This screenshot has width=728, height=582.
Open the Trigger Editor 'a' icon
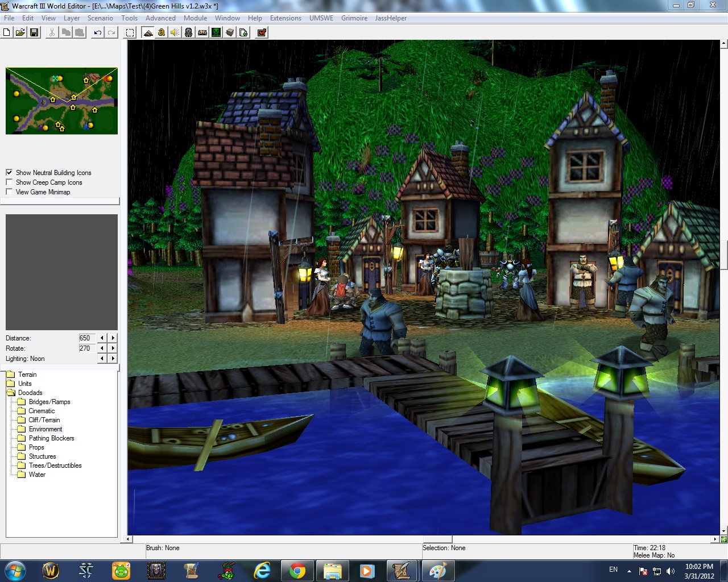click(x=162, y=32)
